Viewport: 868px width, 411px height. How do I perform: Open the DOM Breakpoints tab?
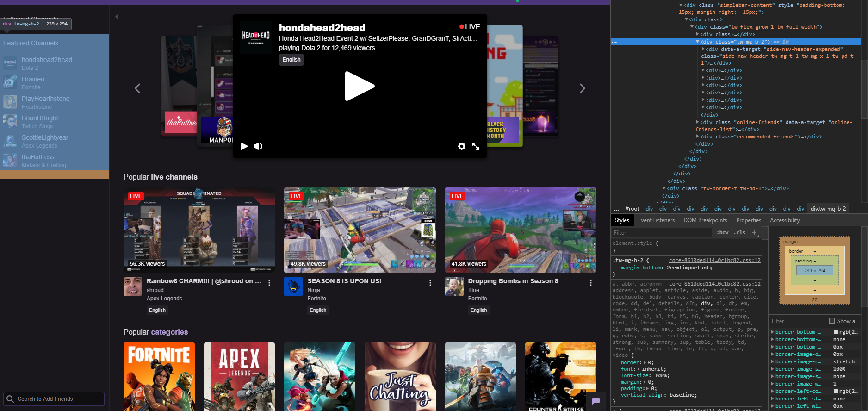(705, 220)
